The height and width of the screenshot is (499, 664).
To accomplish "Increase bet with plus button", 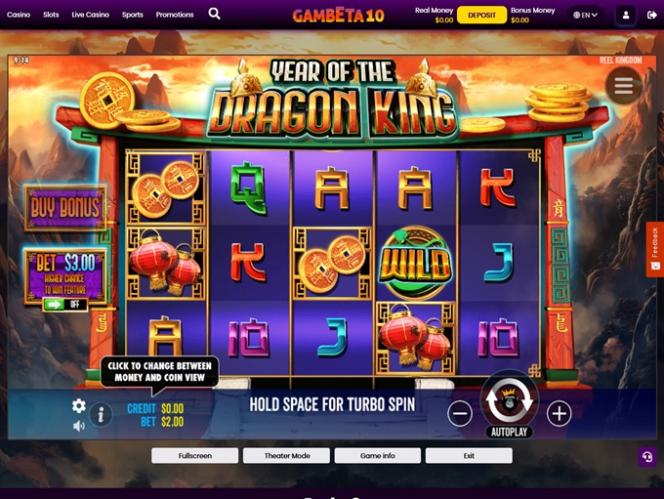I will pyautogui.click(x=559, y=413).
